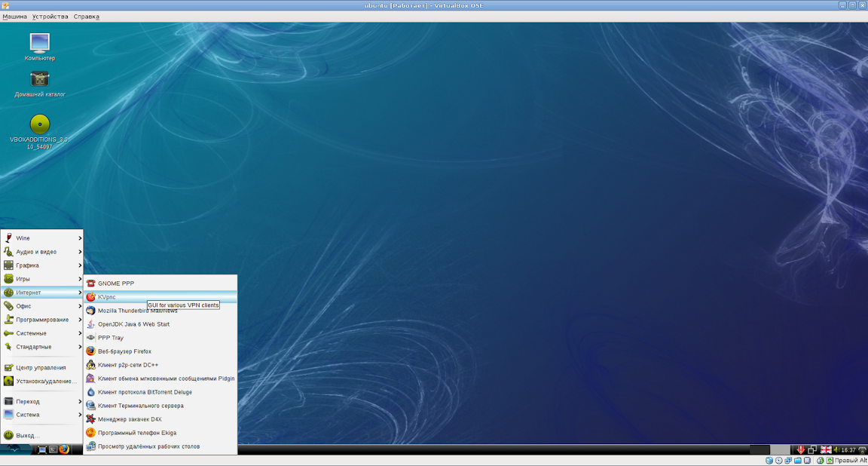Expand the Wine submenu
The height and width of the screenshot is (466, 868).
point(42,238)
